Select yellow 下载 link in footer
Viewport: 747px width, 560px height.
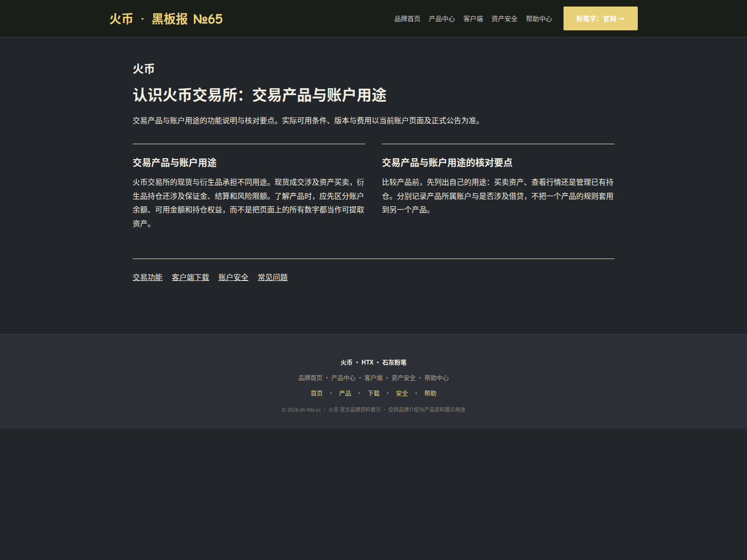click(373, 393)
